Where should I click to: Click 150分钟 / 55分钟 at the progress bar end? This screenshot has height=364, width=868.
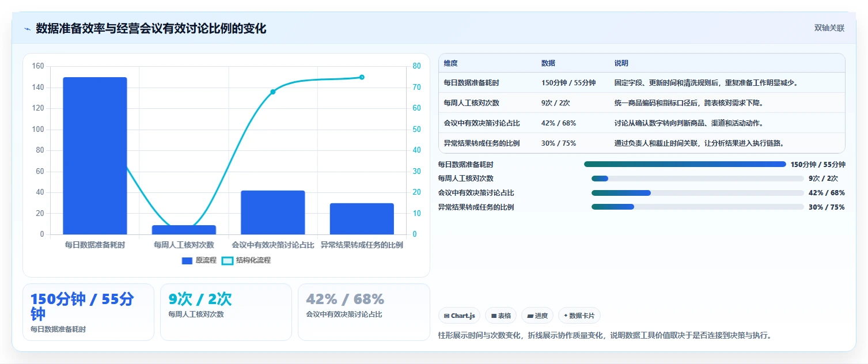pos(818,164)
